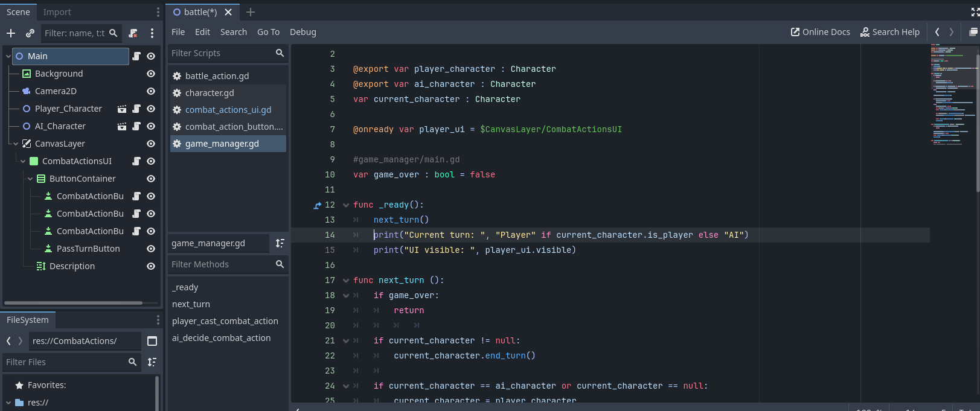This screenshot has width=980, height=411.
Task: Open the script attached to Main node
Action: [136, 56]
